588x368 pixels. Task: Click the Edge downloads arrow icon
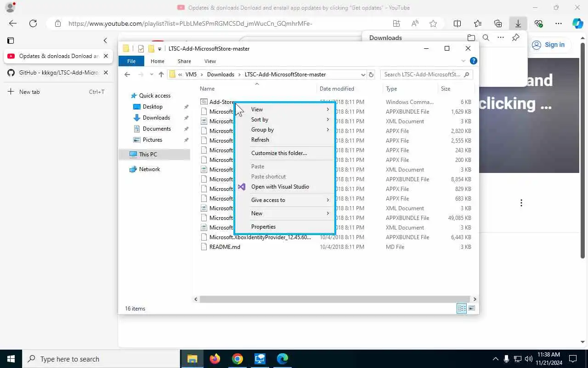[x=518, y=23]
